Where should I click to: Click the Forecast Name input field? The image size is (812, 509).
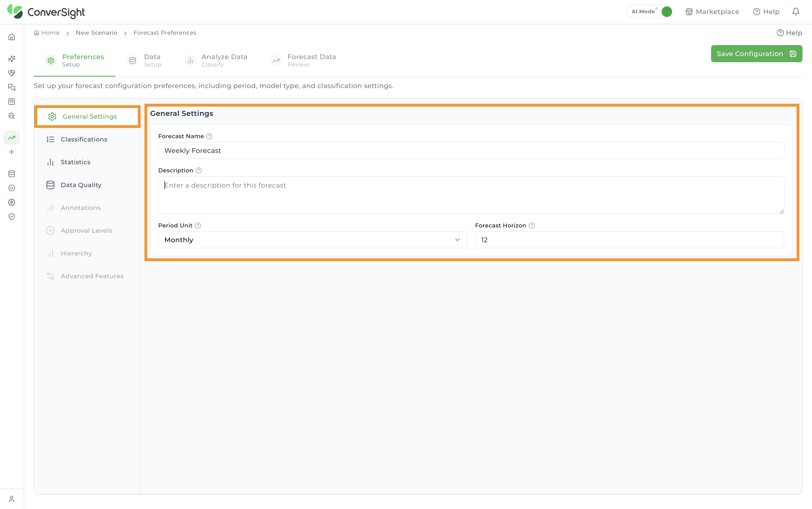click(471, 151)
